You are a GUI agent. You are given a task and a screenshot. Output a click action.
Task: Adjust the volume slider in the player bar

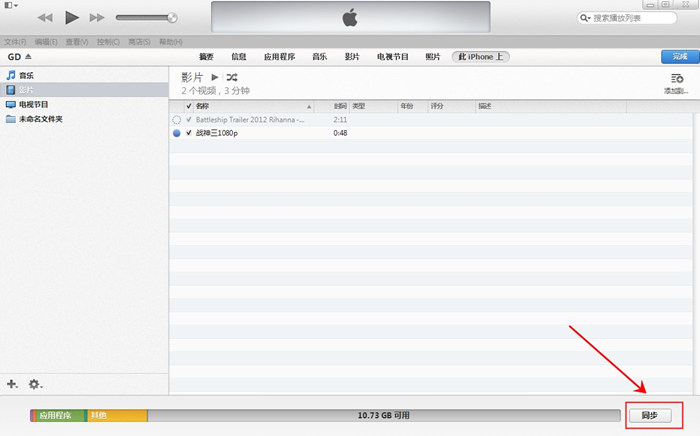click(146, 18)
